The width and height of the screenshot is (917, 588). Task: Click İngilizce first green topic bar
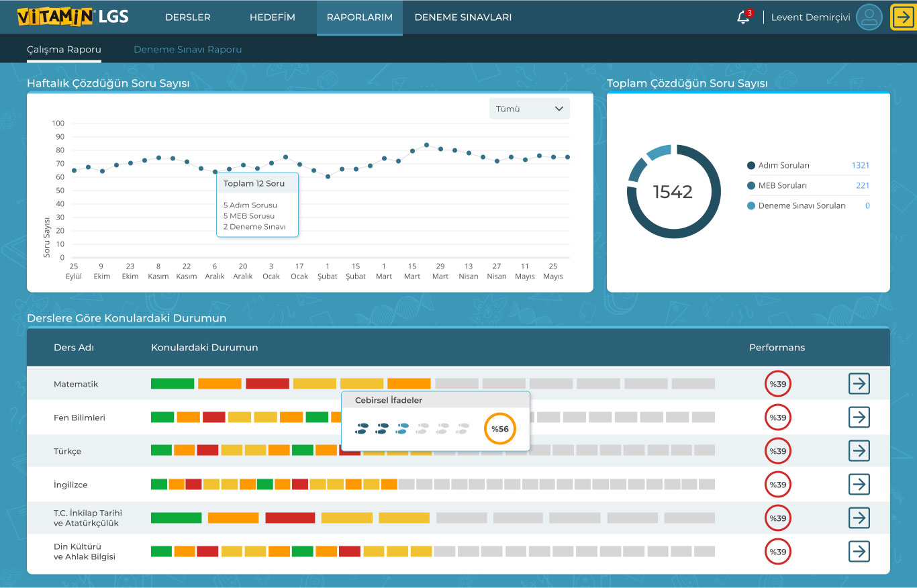tap(159, 485)
